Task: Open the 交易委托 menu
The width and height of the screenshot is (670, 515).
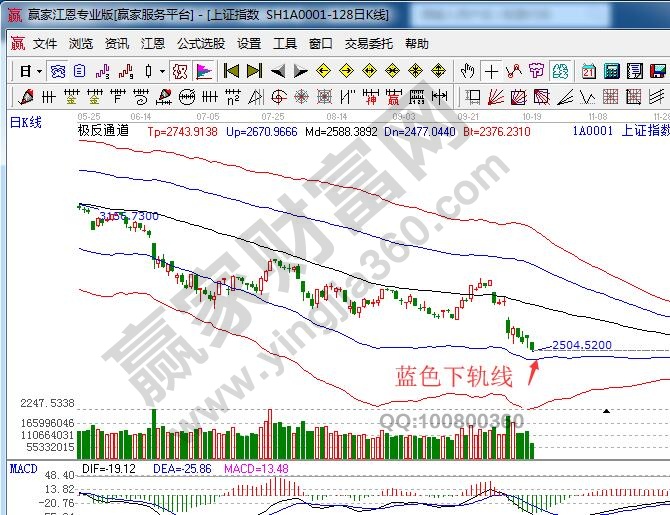Action: tap(369, 44)
